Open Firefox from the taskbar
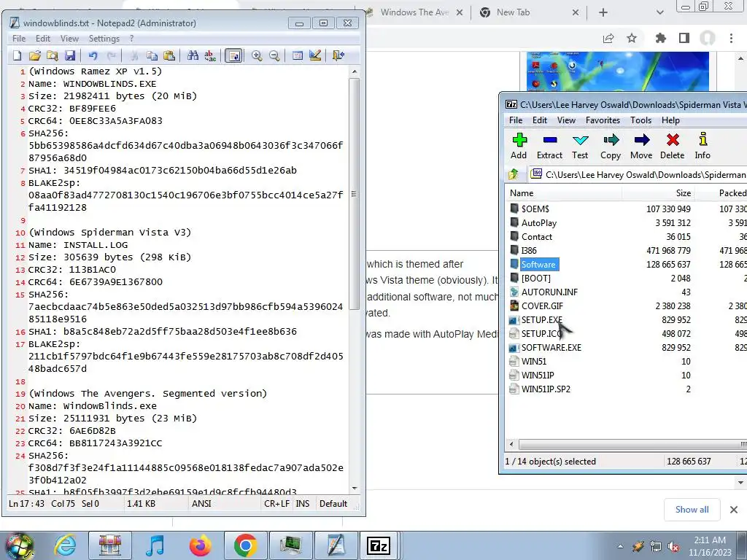Image resolution: width=747 pixels, height=560 pixels. click(x=200, y=545)
